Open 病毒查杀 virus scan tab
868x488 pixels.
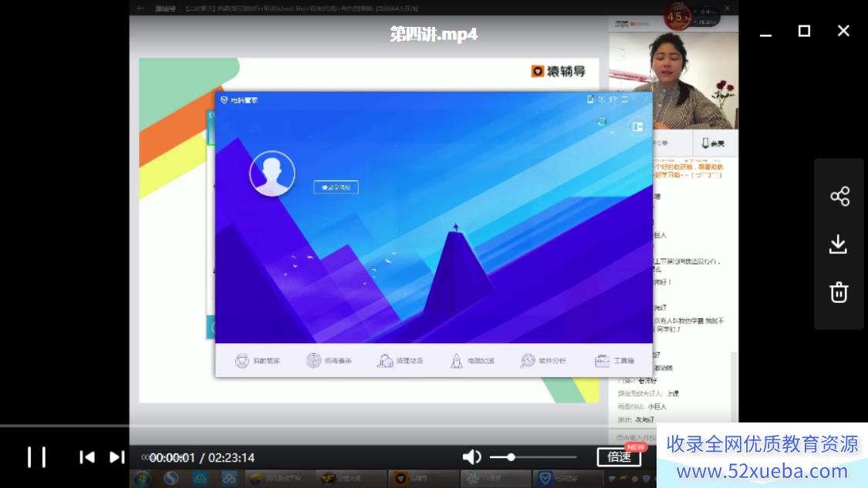click(329, 361)
